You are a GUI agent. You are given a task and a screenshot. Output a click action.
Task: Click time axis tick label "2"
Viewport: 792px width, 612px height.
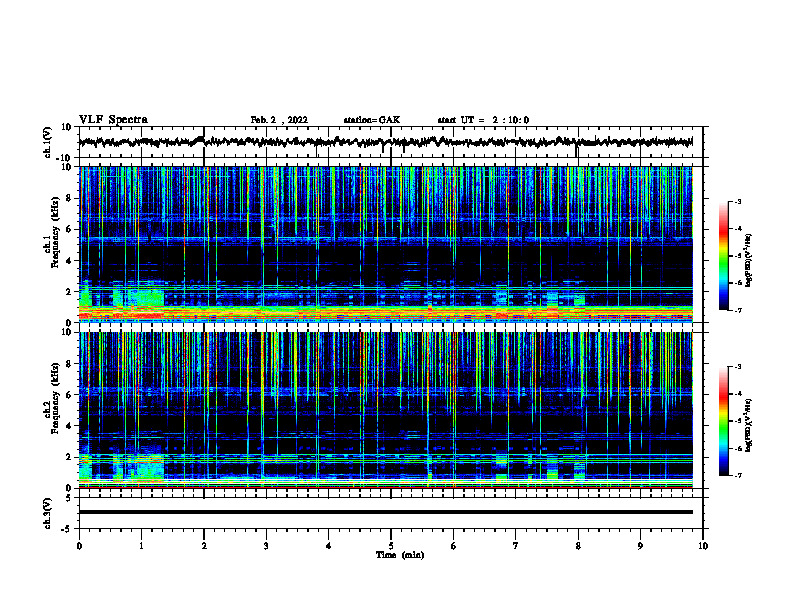coord(204,546)
